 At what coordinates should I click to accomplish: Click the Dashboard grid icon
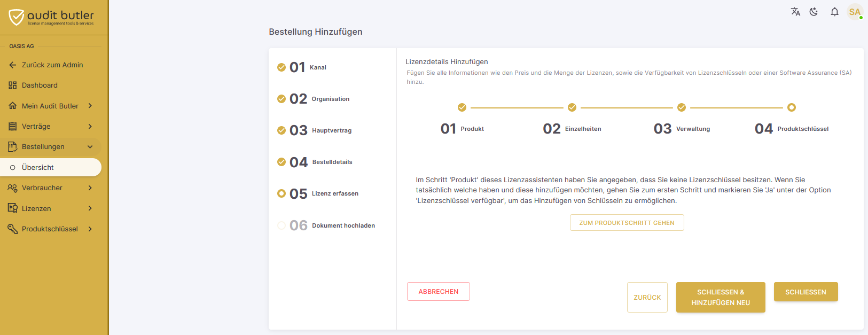tap(13, 85)
